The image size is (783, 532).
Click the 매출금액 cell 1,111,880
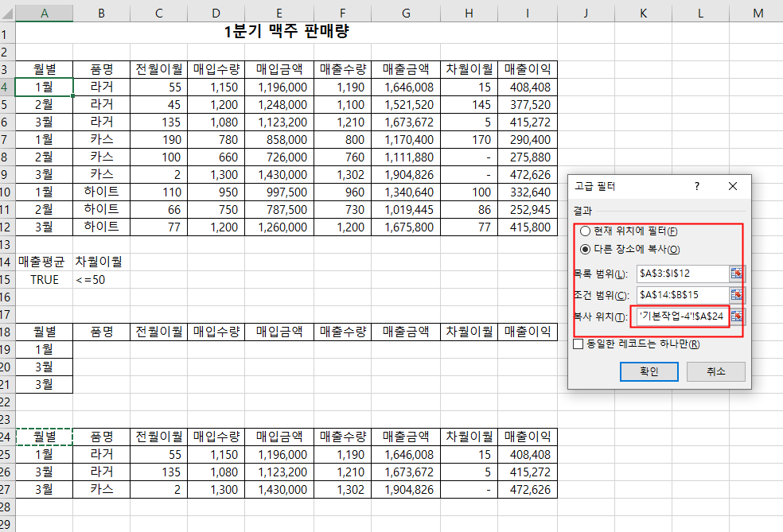(x=406, y=157)
